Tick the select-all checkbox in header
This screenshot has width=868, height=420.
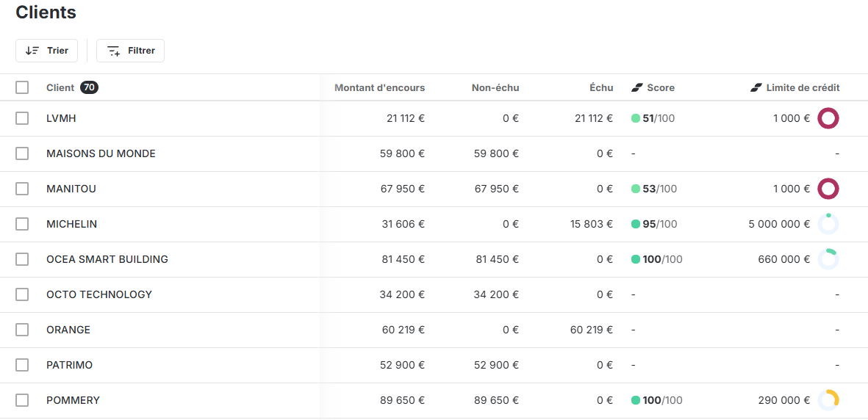point(22,87)
